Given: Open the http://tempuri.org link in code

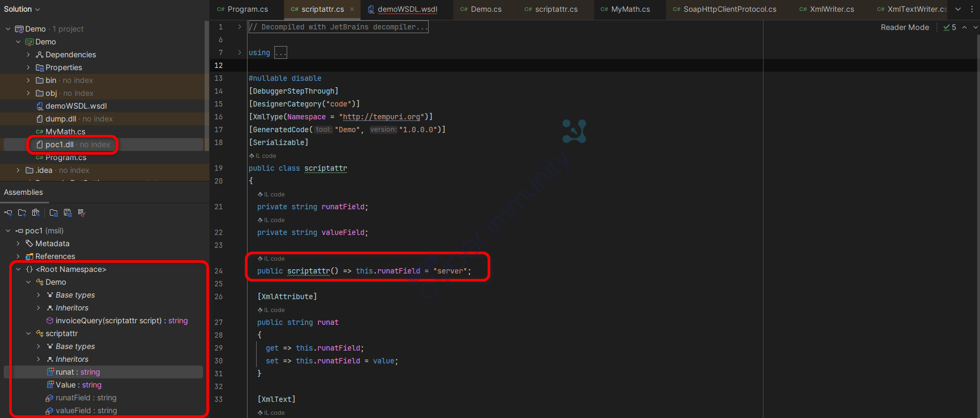Looking at the screenshot, I should click(x=381, y=117).
